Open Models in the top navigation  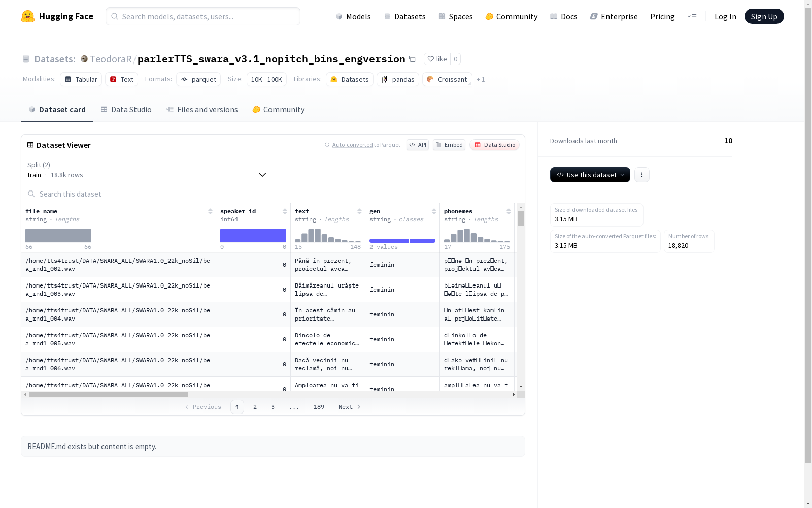point(353,16)
